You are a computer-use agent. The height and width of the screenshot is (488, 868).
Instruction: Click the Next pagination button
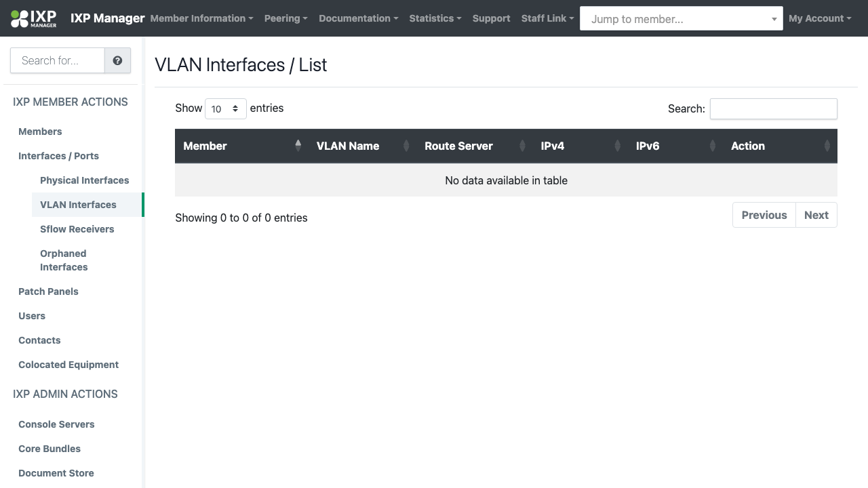point(816,215)
